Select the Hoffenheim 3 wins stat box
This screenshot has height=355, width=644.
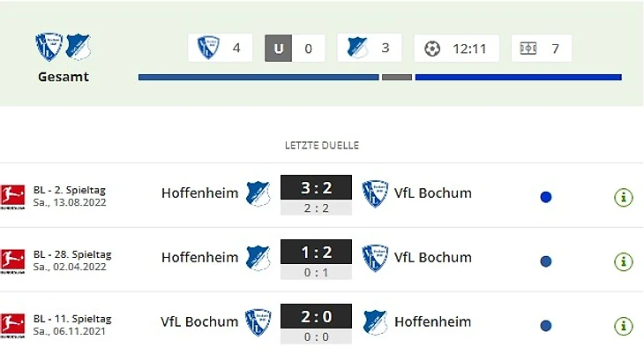pyautogui.click(x=369, y=48)
